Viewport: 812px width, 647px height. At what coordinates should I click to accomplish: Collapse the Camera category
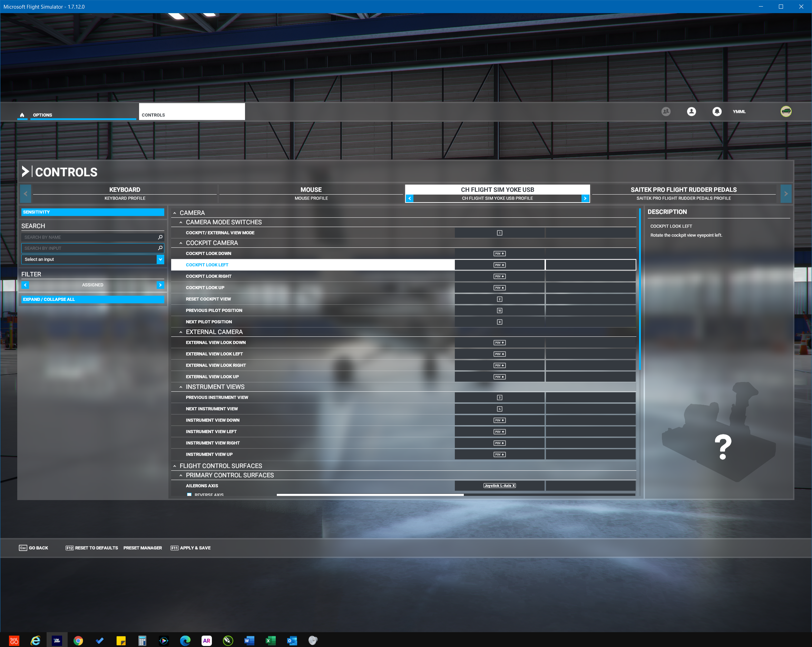tap(174, 213)
